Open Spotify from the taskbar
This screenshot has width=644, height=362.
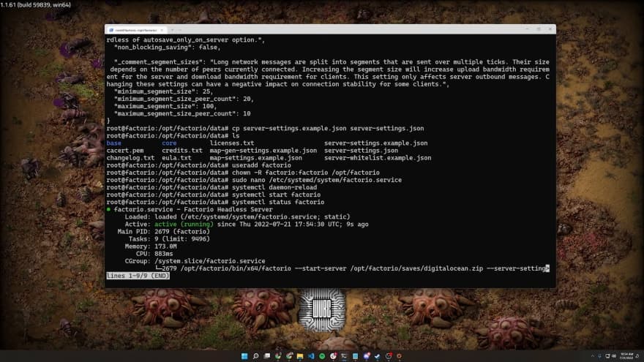click(322, 356)
